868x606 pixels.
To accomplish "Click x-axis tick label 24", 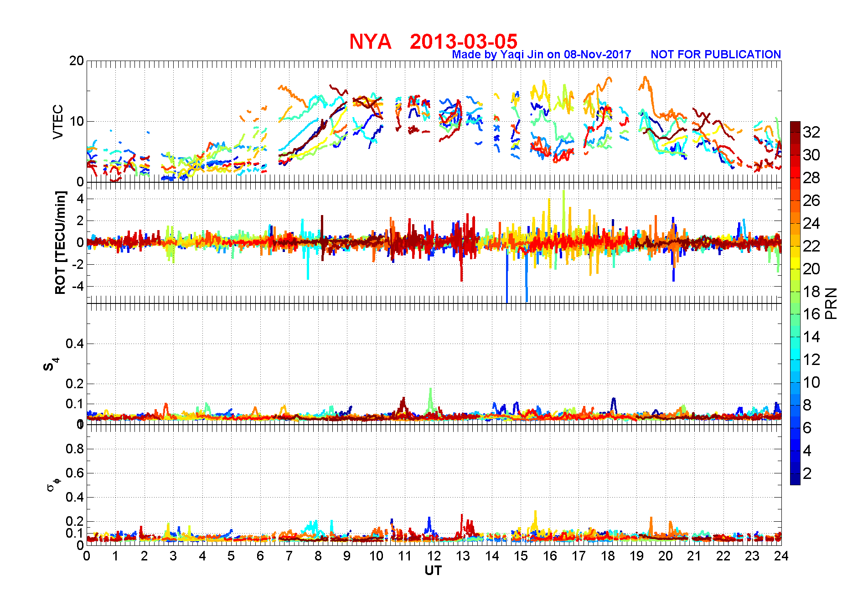I will [x=781, y=556].
